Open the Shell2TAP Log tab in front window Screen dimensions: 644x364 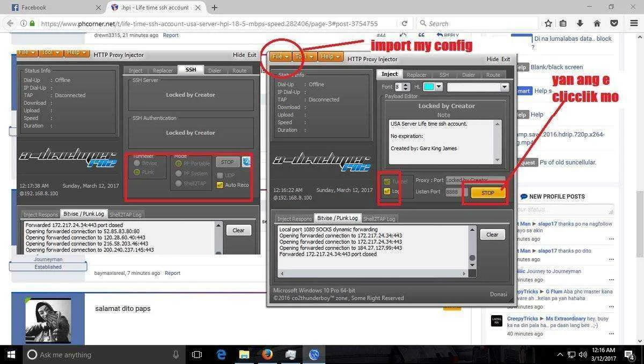[379, 219]
